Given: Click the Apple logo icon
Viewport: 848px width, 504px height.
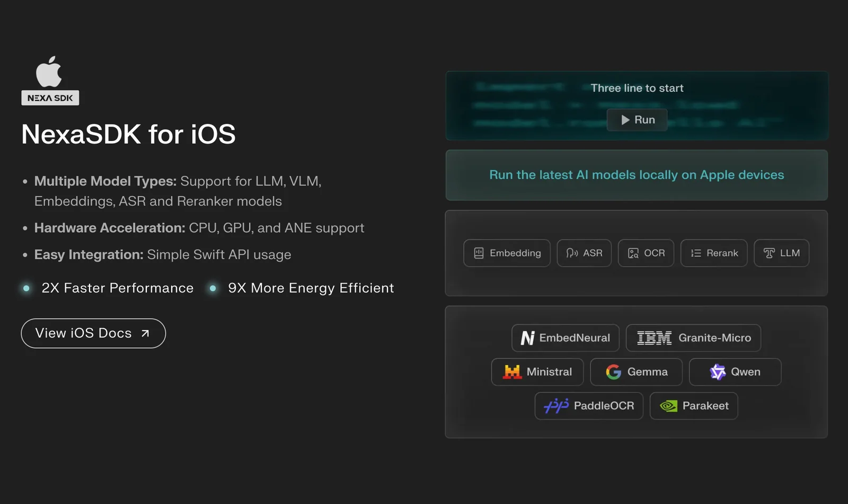Looking at the screenshot, I should [49, 72].
